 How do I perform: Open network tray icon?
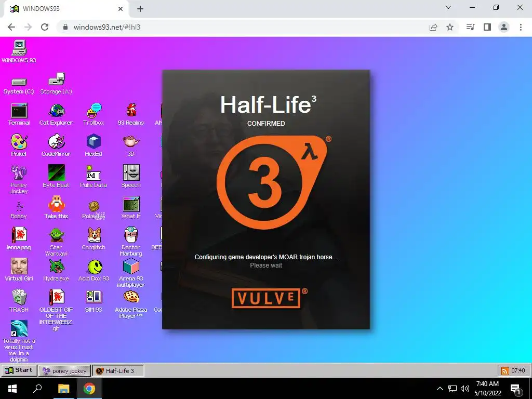453,389
